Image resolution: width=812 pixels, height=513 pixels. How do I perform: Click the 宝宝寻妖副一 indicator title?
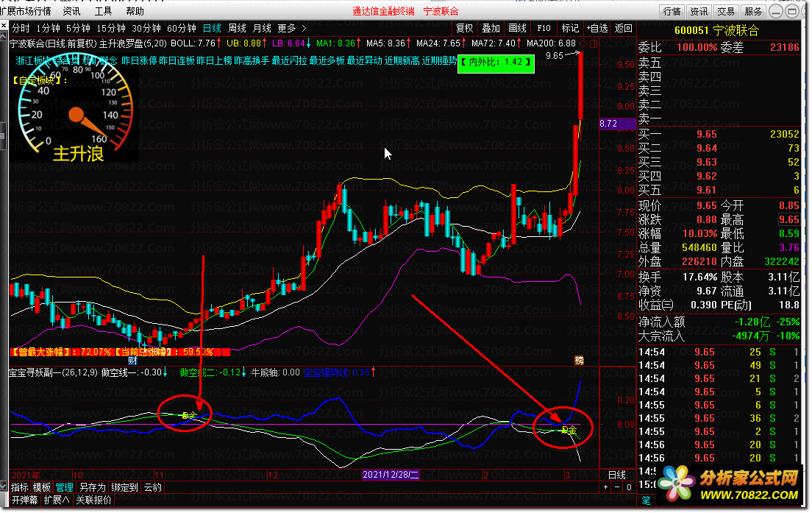(53, 372)
